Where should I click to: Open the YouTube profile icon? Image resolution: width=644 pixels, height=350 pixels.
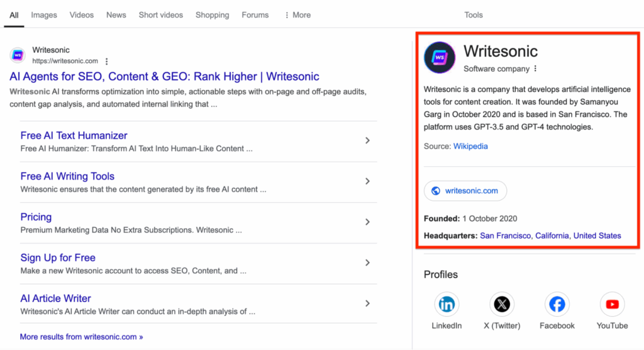pyautogui.click(x=612, y=304)
